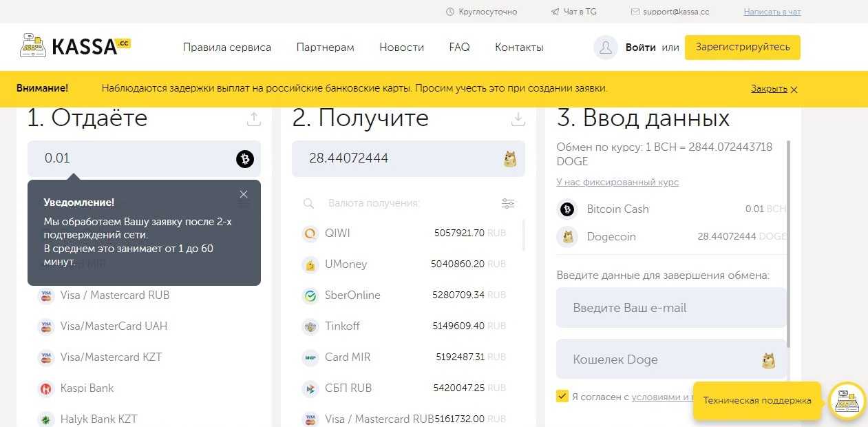Click the search magnifier in Валюта получения
The width and height of the screenshot is (868, 427).
(309, 204)
